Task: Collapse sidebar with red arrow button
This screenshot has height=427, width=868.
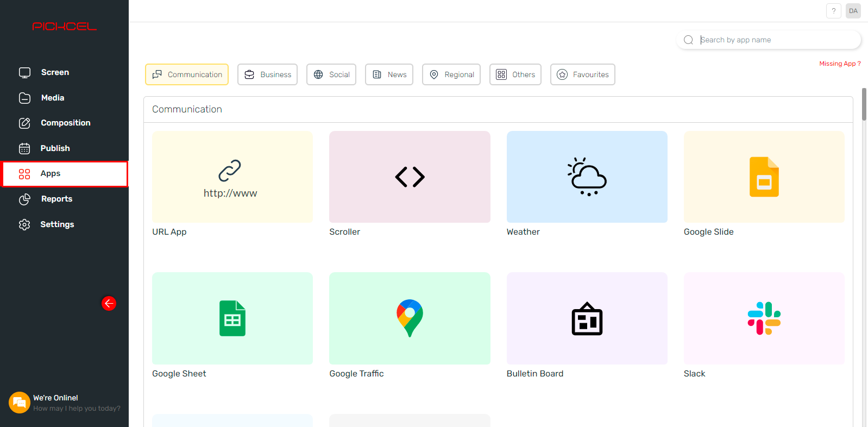Action: click(109, 303)
